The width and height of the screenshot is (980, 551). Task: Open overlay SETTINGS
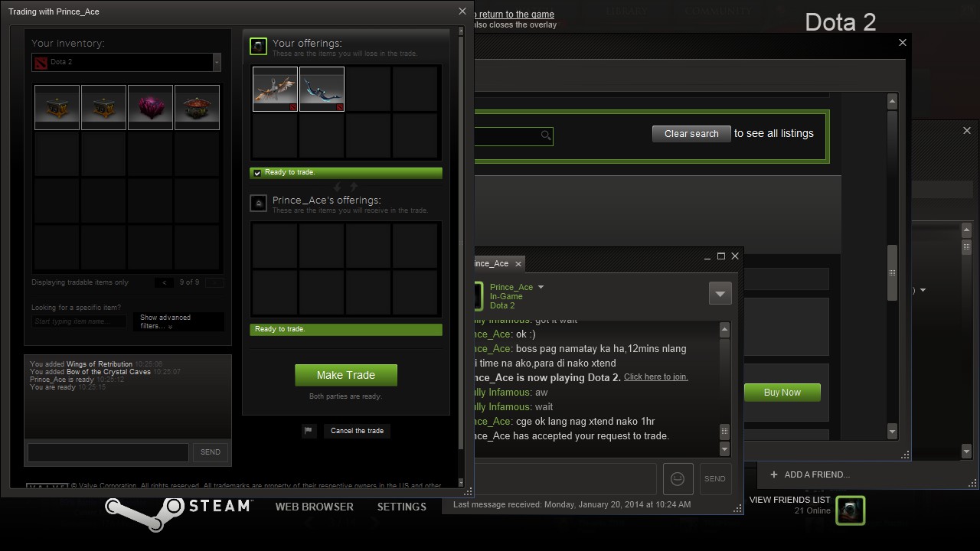402,507
